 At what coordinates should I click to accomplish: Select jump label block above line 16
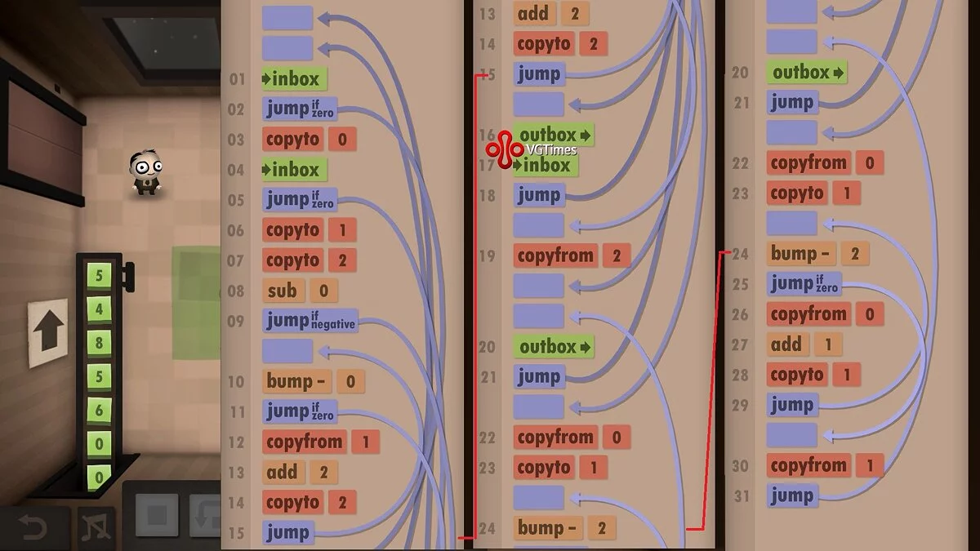pos(539,104)
